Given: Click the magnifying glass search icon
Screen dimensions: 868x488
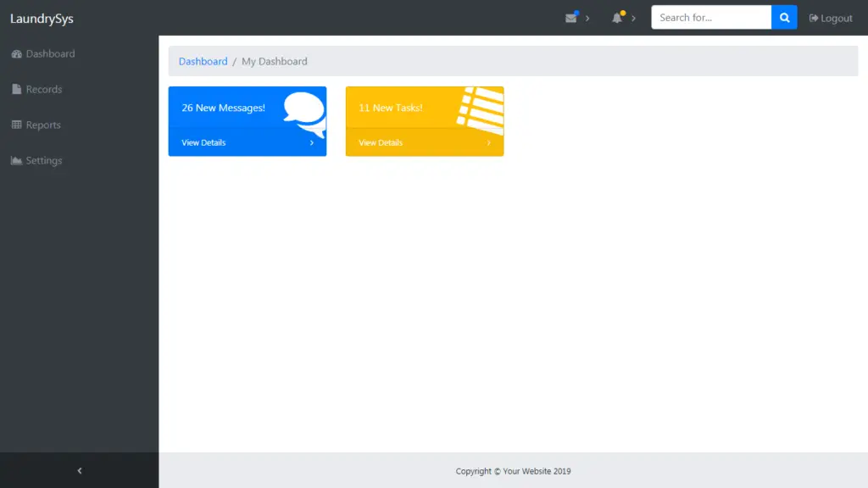Looking at the screenshot, I should [x=783, y=17].
